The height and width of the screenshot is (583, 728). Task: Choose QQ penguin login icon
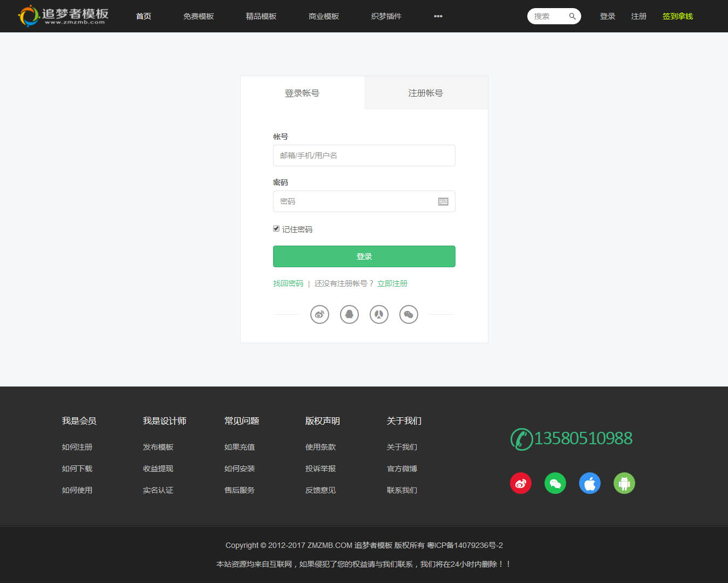pos(349,314)
